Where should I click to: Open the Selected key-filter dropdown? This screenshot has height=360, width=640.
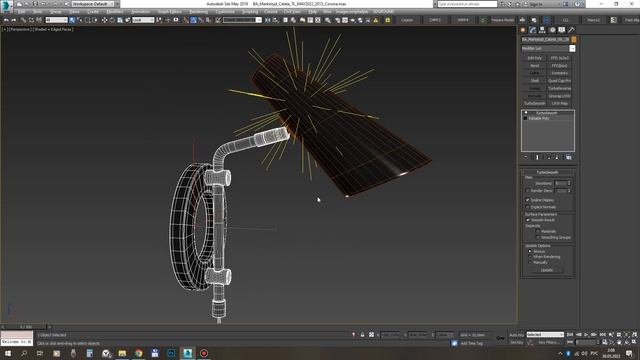tap(545, 335)
